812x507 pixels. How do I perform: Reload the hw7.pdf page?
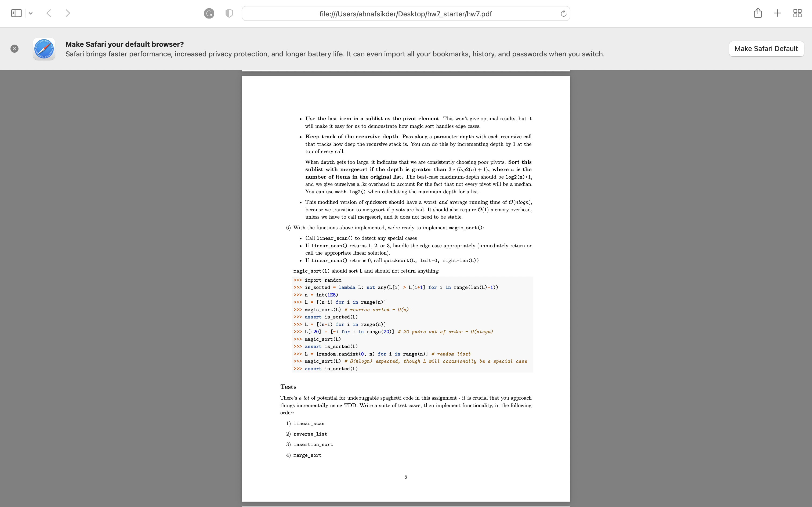[x=563, y=13]
